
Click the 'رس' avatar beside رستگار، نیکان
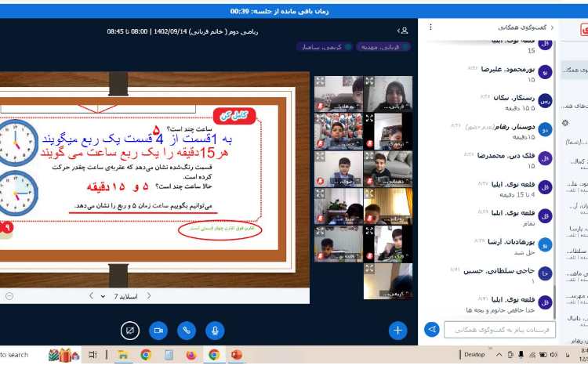[x=545, y=101]
